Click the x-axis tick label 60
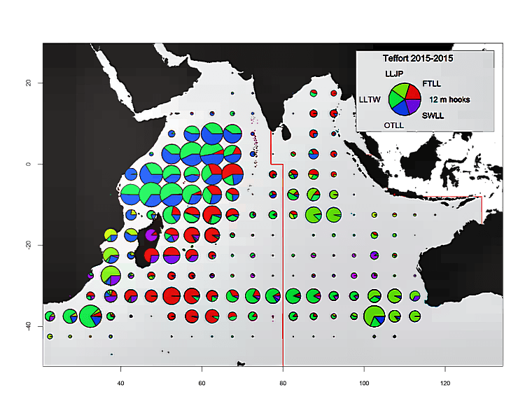 [202, 383]
